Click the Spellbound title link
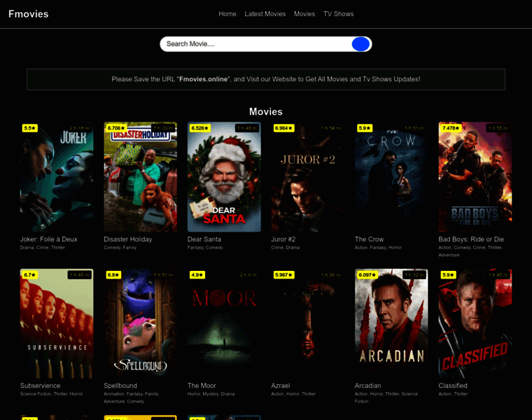The height and width of the screenshot is (420, 532). coord(120,386)
